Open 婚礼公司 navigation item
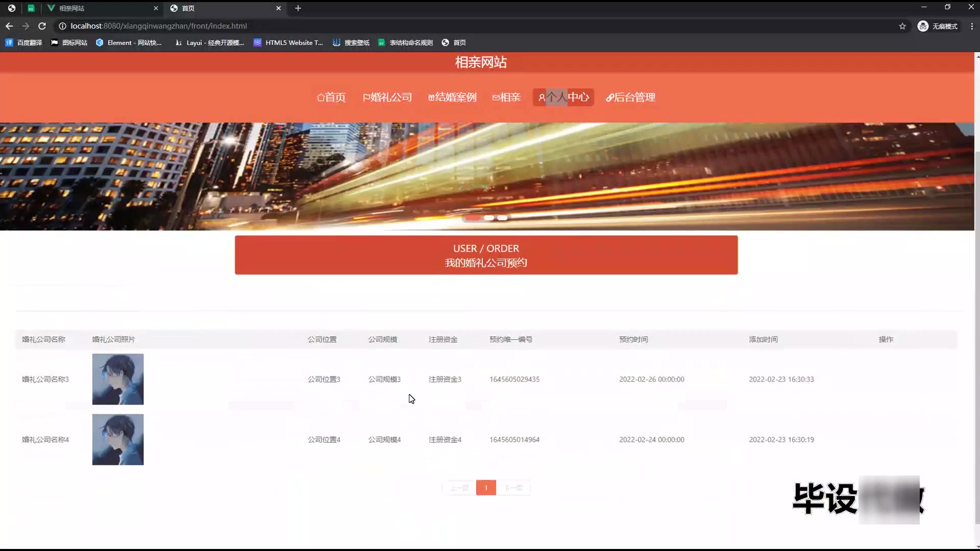980x551 pixels. [387, 97]
